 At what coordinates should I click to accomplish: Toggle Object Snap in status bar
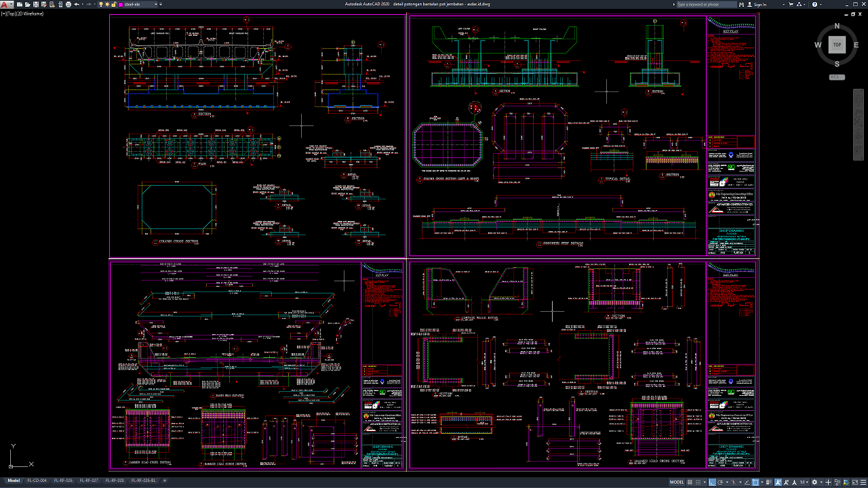(755, 482)
